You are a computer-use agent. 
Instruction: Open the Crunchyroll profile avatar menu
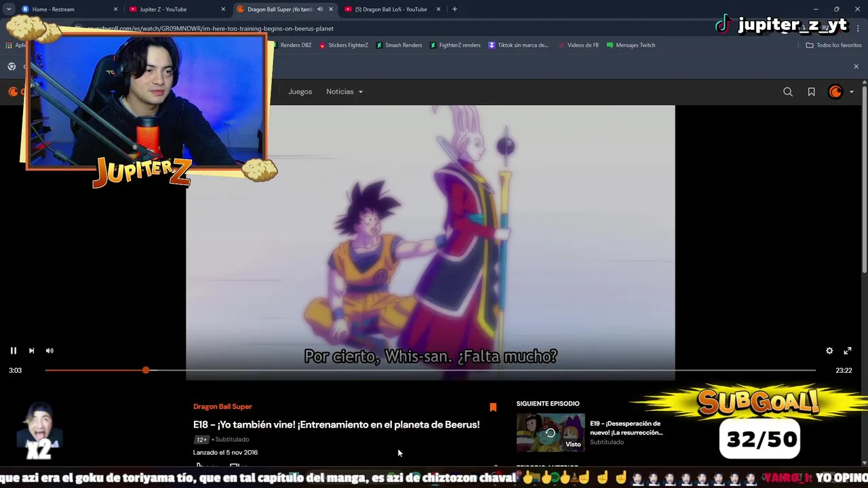(x=841, y=91)
